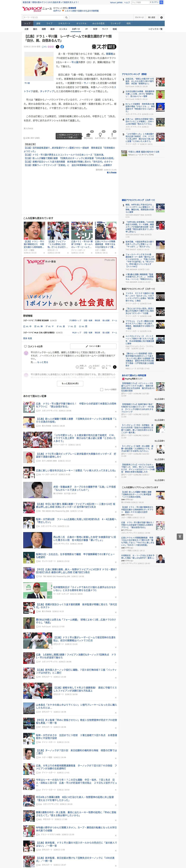Open settings via the gear icon

coord(161,18)
